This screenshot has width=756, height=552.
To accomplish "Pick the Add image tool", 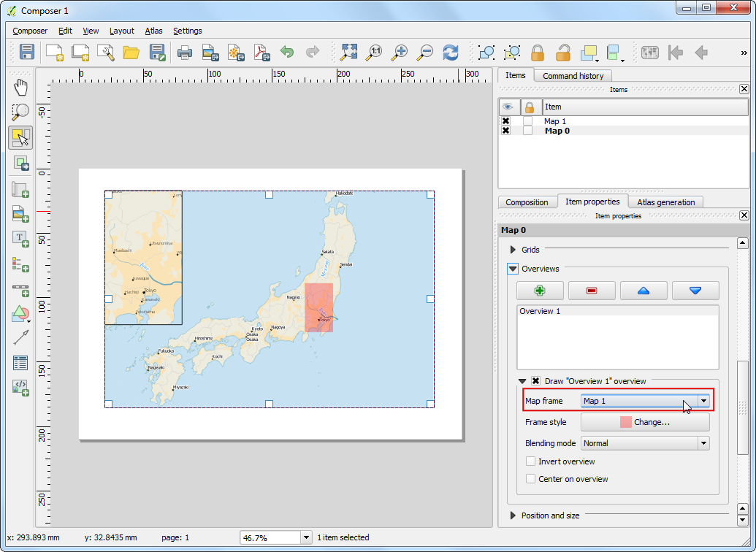I will pyautogui.click(x=20, y=213).
